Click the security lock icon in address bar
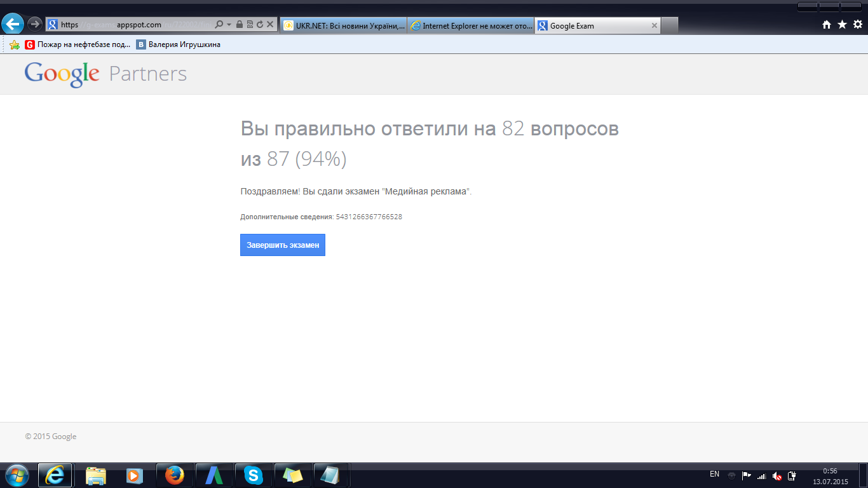Screen dimensions: 868x488 coord(239,25)
